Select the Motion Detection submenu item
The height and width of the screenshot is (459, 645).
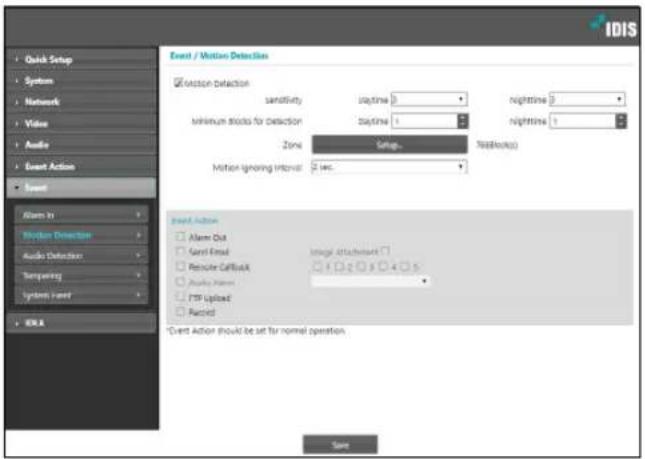(x=81, y=235)
